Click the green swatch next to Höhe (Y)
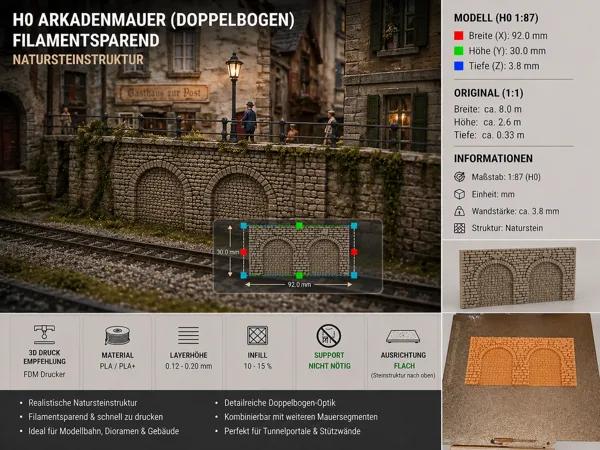 click(x=458, y=51)
